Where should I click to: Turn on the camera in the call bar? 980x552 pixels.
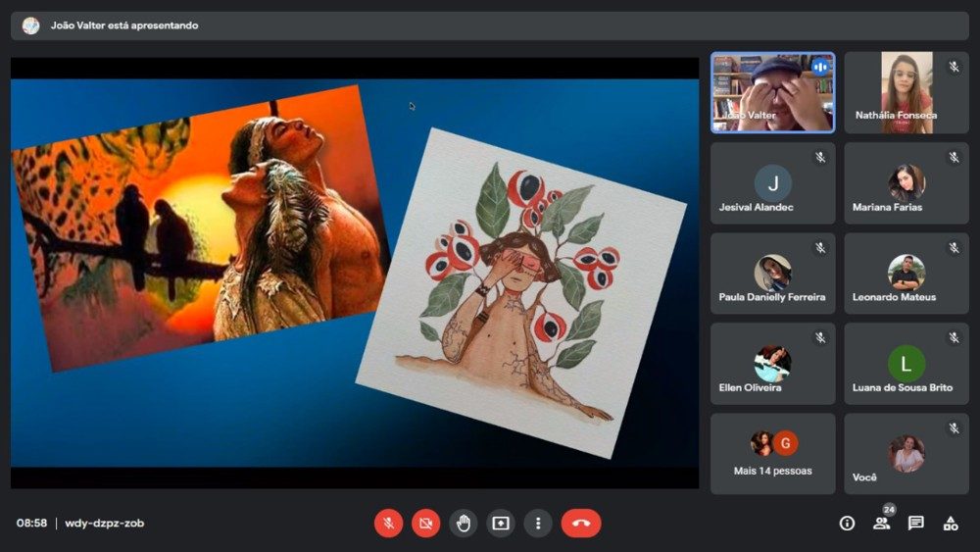425,524
